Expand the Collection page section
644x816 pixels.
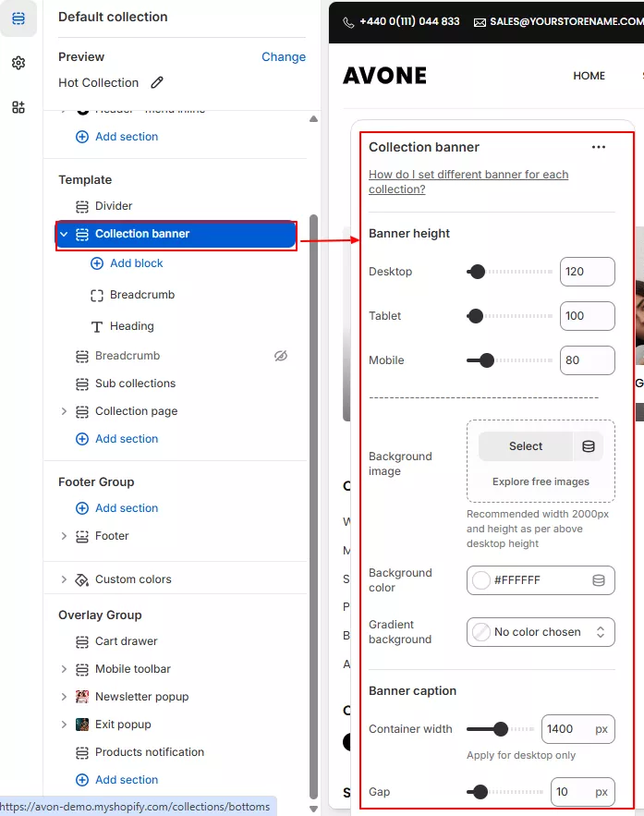pos(64,411)
